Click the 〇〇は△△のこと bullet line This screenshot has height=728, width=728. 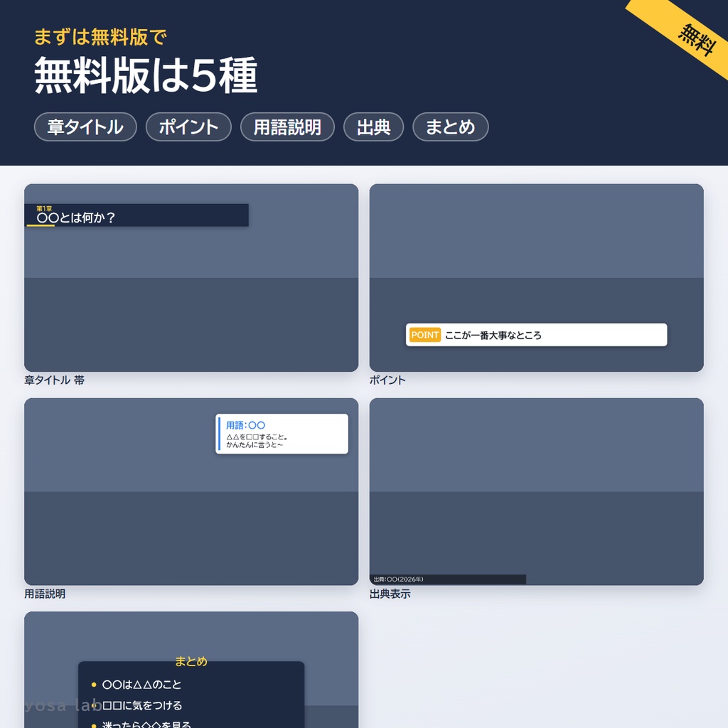141,685
